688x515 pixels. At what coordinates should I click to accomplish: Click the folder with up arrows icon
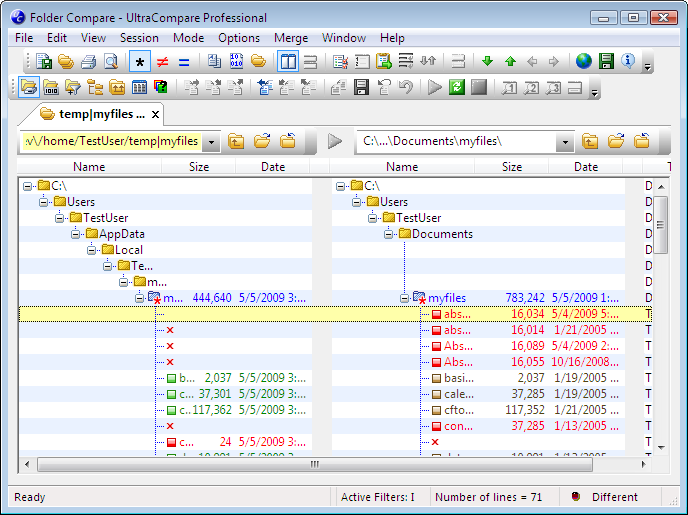point(117,87)
